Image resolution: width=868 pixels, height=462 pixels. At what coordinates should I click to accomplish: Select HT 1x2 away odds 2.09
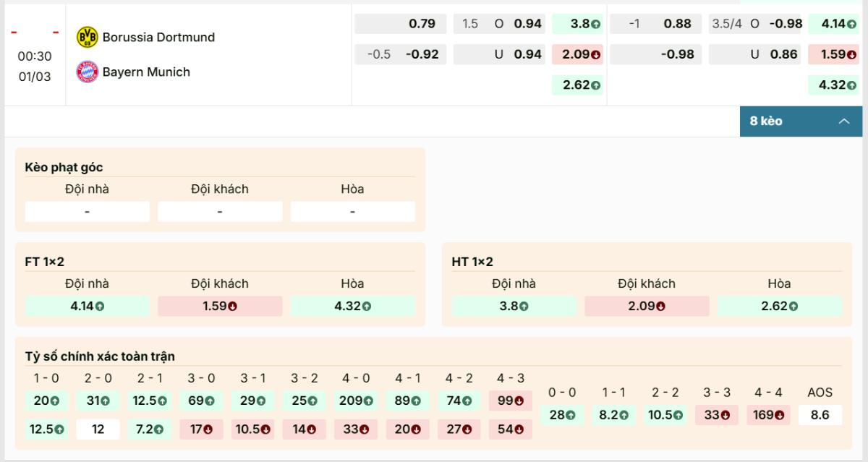coord(647,306)
